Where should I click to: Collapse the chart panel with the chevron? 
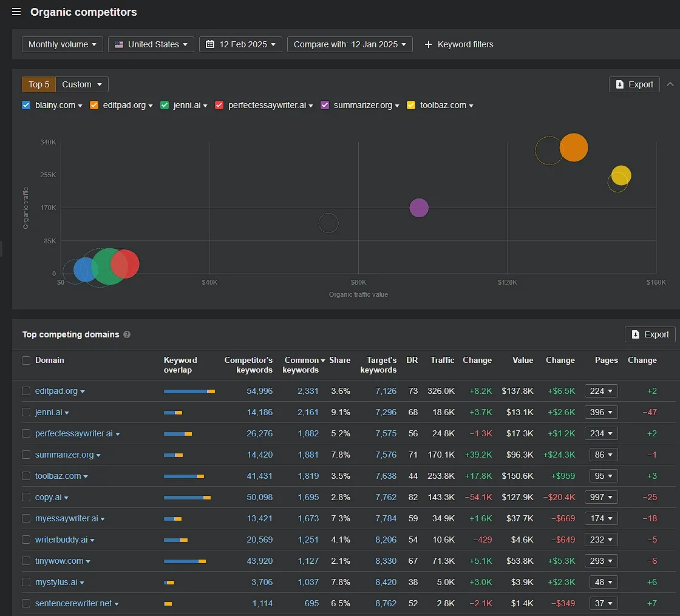(670, 84)
